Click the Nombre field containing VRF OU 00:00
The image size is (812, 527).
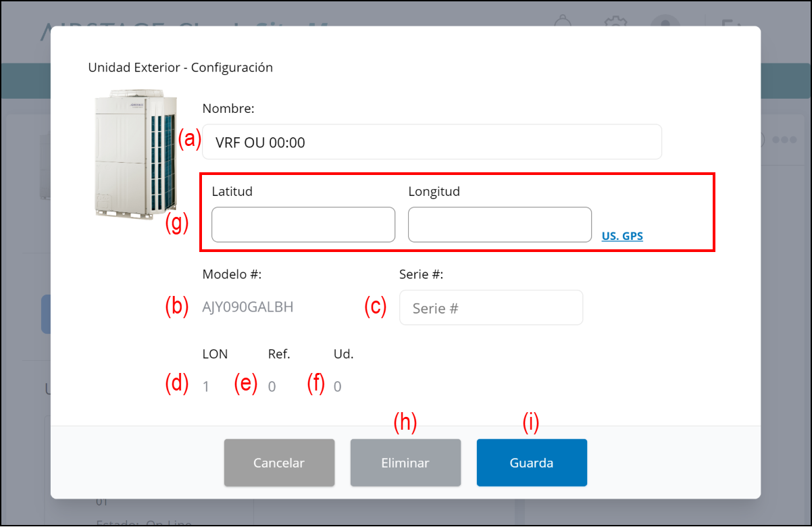tap(431, 142)
